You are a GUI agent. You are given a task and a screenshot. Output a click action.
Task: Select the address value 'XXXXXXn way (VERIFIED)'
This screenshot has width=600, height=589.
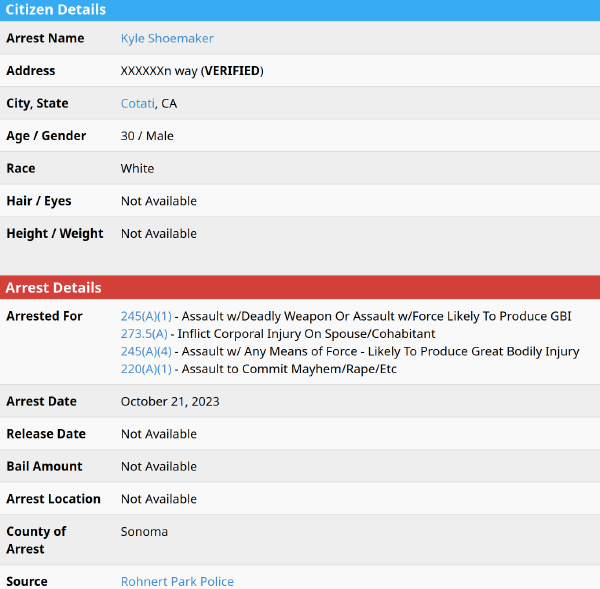click(x=192, y=71)
